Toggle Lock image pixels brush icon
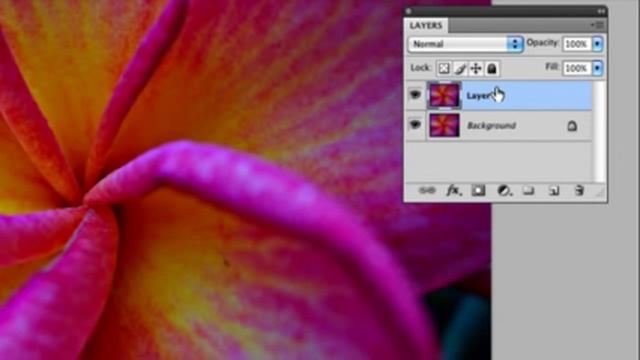Viewport: 640px width, 360px height. (x=460, y=69)
